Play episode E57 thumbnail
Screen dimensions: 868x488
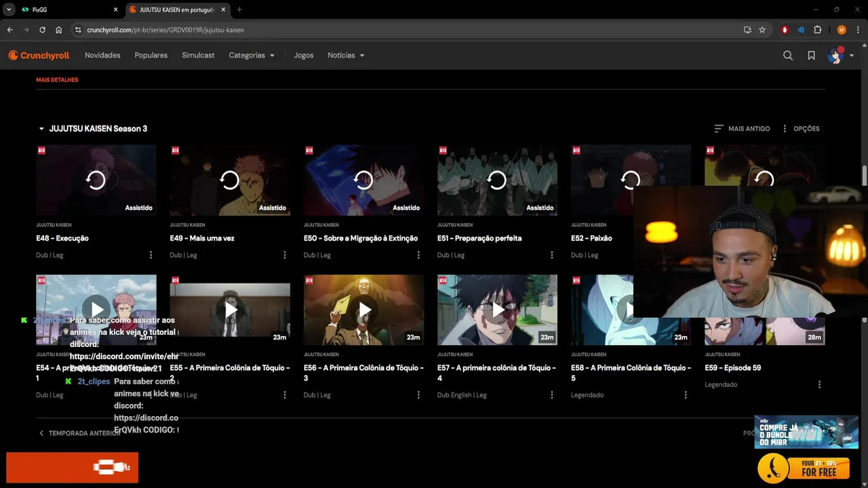click(x=497, y=310)
